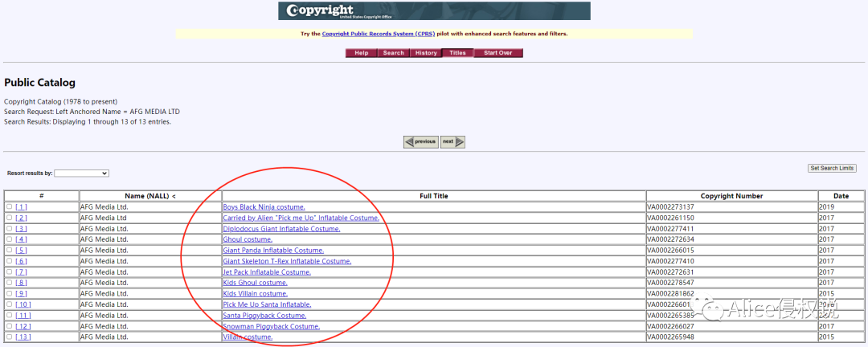Check the checkbox for entry 1

[10, 206]
